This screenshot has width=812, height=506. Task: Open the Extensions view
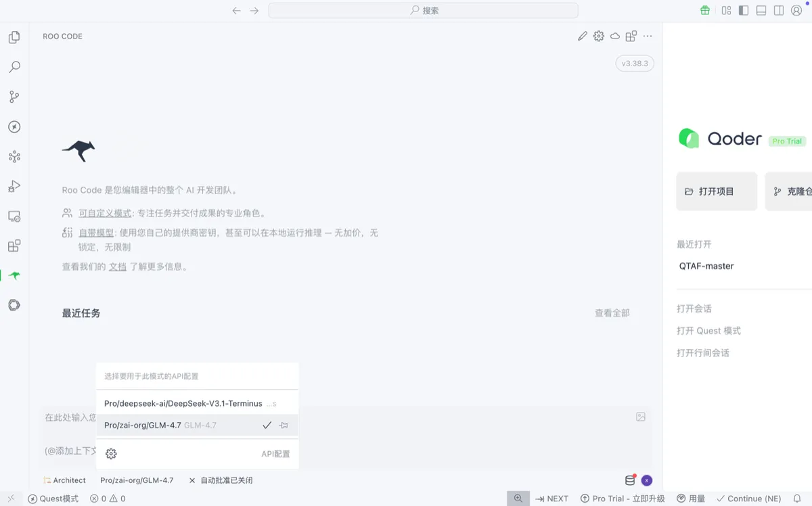(14, 246)
